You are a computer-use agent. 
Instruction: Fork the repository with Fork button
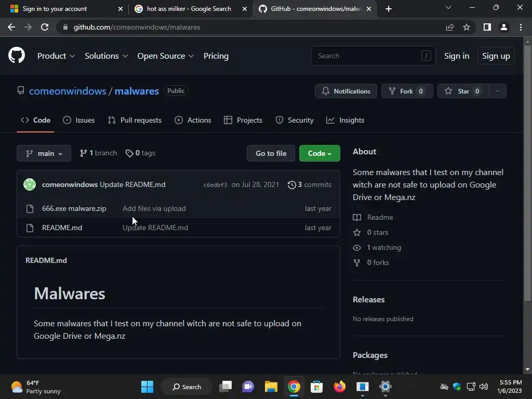coord(407,91)
